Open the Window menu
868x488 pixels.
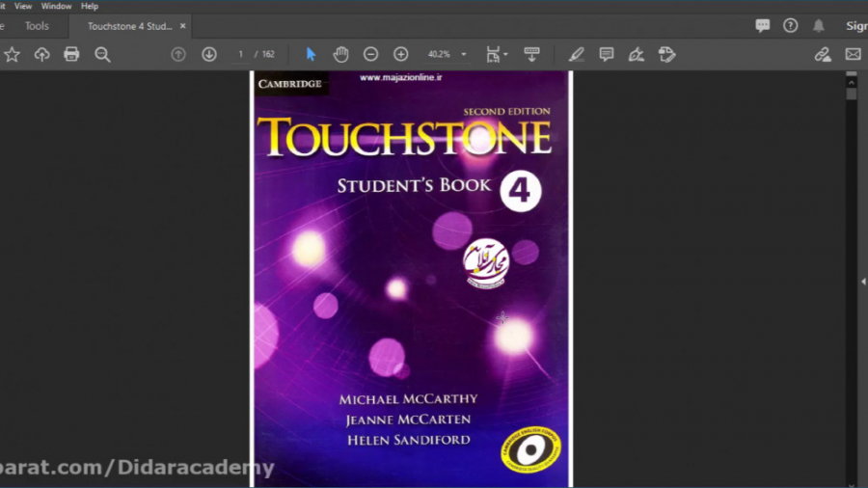[56, 6]
